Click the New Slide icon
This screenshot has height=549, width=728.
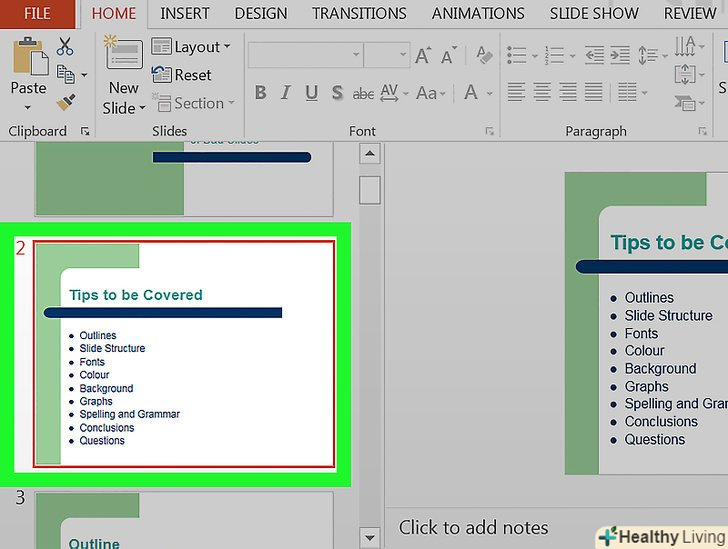[x=123, y=52]
